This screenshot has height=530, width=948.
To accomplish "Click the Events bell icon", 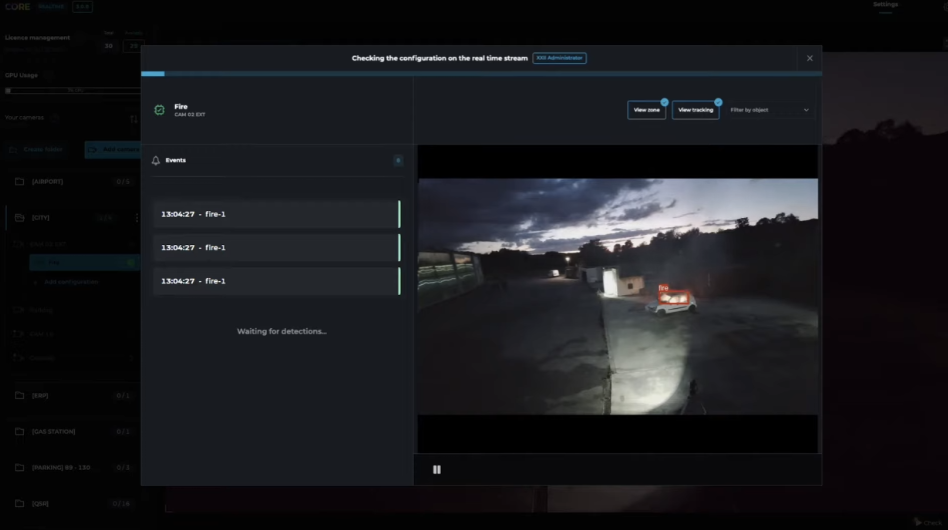I will click(x=156, y=160).
